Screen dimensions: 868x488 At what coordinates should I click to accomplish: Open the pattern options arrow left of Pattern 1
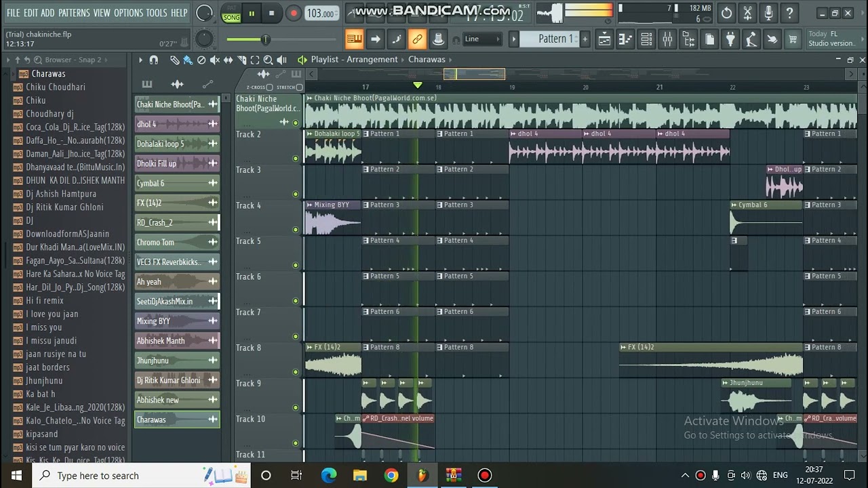coord(514,39)
